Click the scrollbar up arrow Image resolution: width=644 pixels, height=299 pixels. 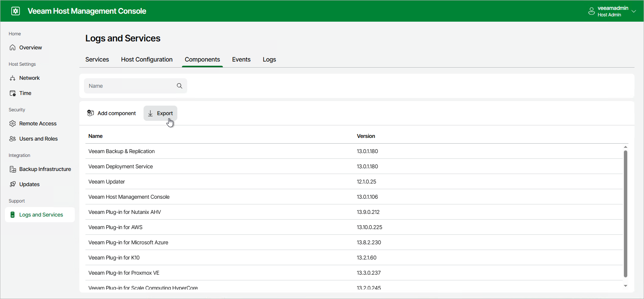625,147
